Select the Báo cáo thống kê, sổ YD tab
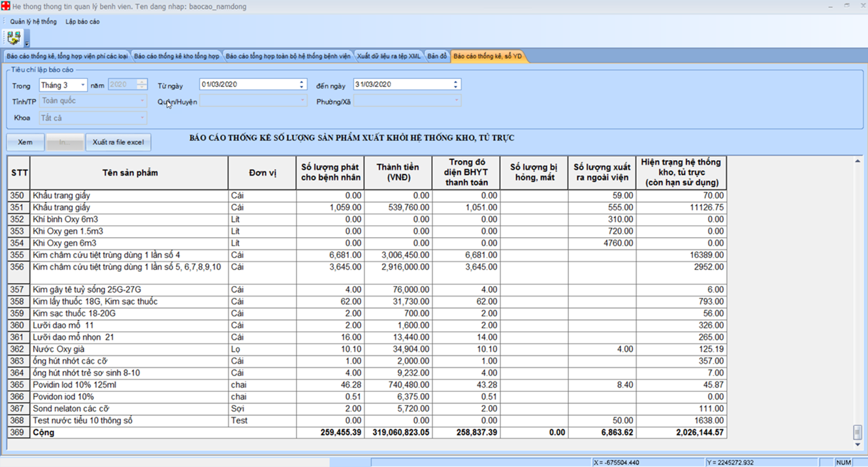Viewport: 868px width, 467px height. click(488, 56)
